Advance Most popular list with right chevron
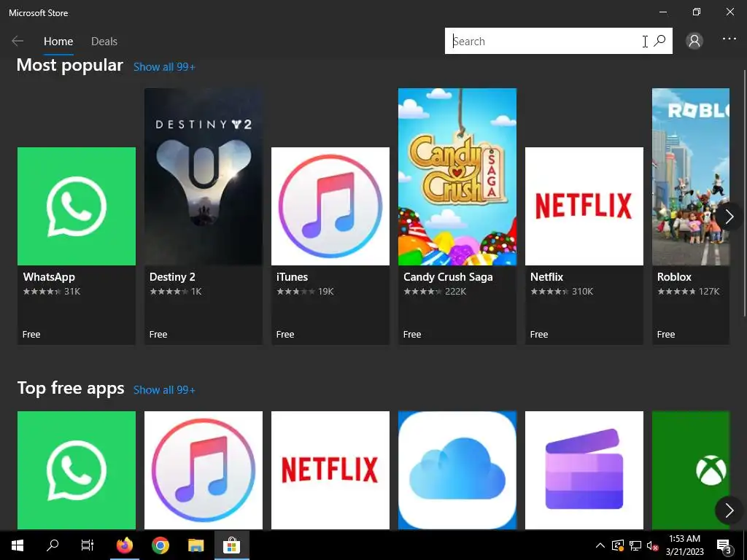The image size is (747, 560). 729,217
